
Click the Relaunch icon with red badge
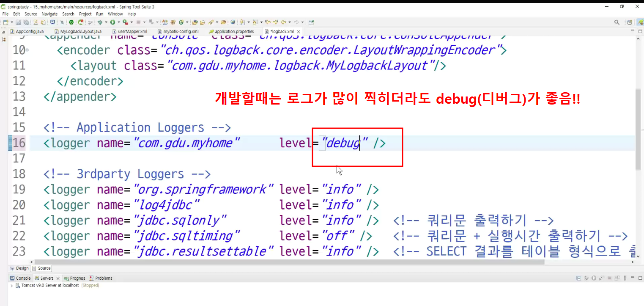[x=80, y=22]
